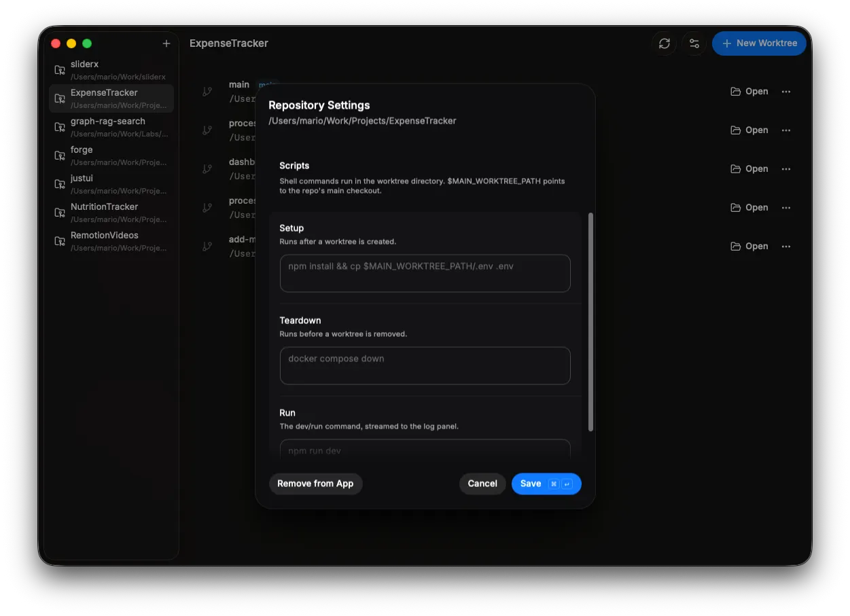The image size is (850, 616).
Task: Click the refresh icon in the top bar
Action: pos(665,43)
